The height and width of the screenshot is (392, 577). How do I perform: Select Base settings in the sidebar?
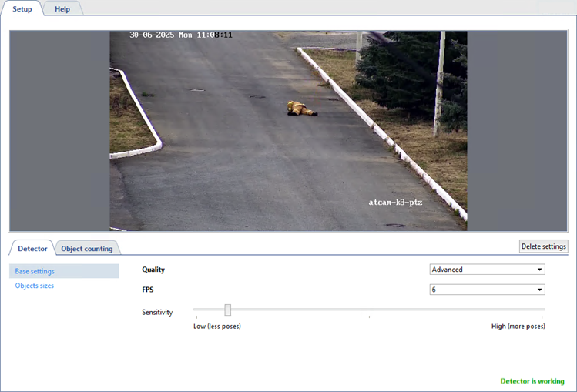[35, 271]
